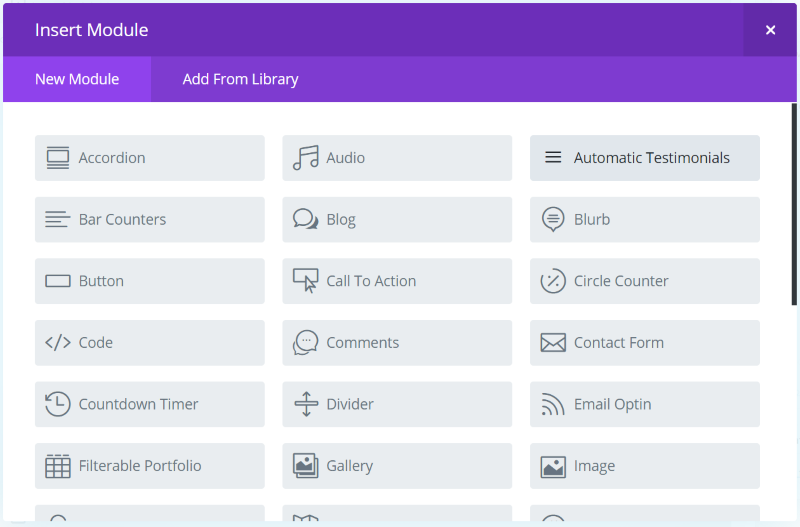Select the Code brackets icon
The width and height of the screenshot is (800, 527).
click(x=58, y=342)
